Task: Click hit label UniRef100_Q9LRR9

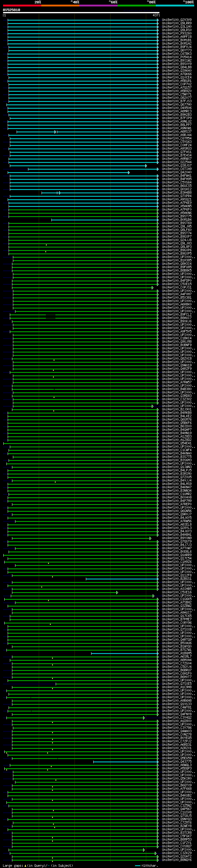Action: 177,23
